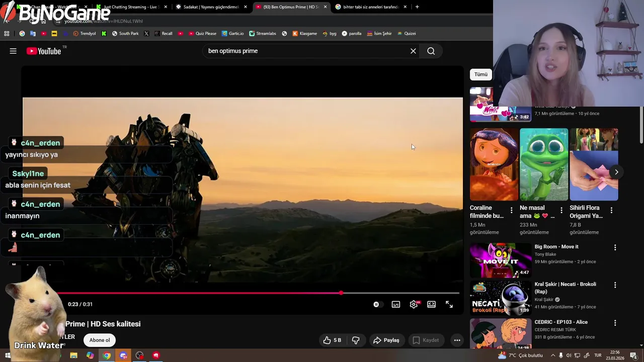Open the YouTube hamburger guide menu
Screen dimensions: 644x362
point(13,51)
